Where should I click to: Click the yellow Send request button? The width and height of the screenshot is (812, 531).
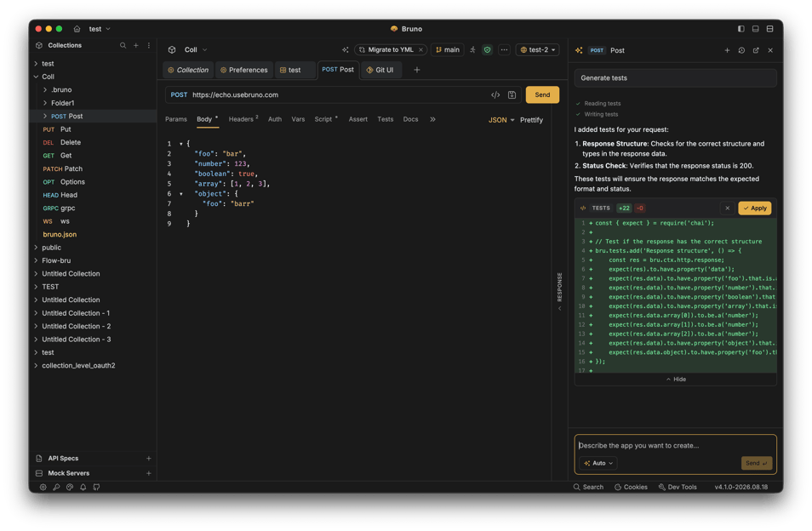[542, 94]
